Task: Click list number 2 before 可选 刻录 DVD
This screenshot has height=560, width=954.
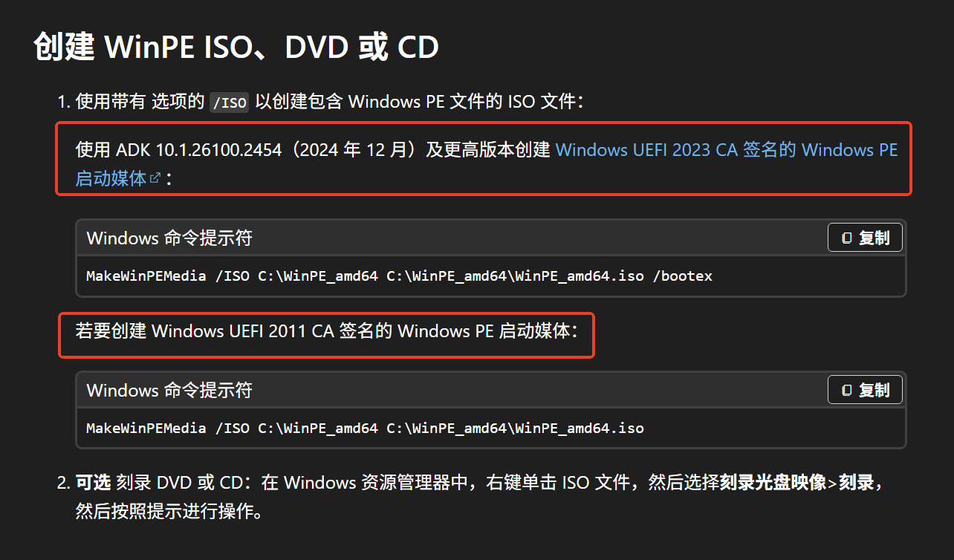Action: [64, 483]
